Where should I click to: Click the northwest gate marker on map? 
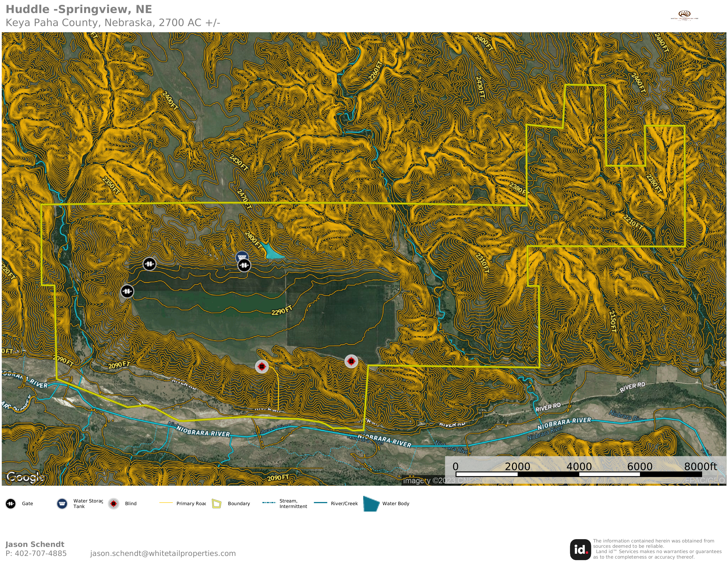pyautogui.click(x=149, y=264)
